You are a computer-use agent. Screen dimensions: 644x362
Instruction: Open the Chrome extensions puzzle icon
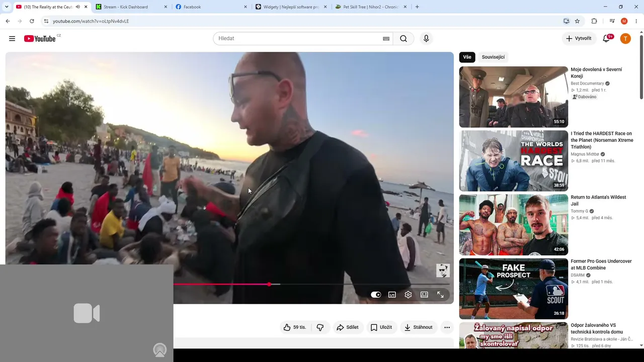click(x=594, y=21)
